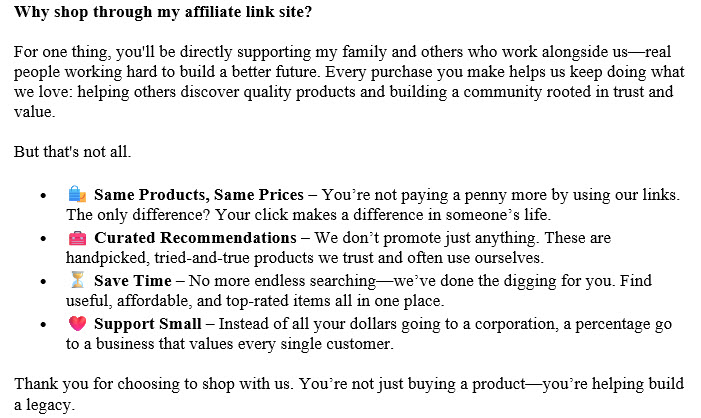Click the bold text 'Same Products, Same Prices'
701x418 pixels.
click(199, 194)
